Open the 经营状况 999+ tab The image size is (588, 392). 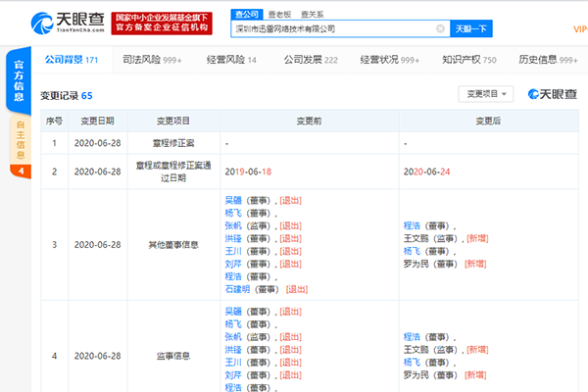point(390,60)
